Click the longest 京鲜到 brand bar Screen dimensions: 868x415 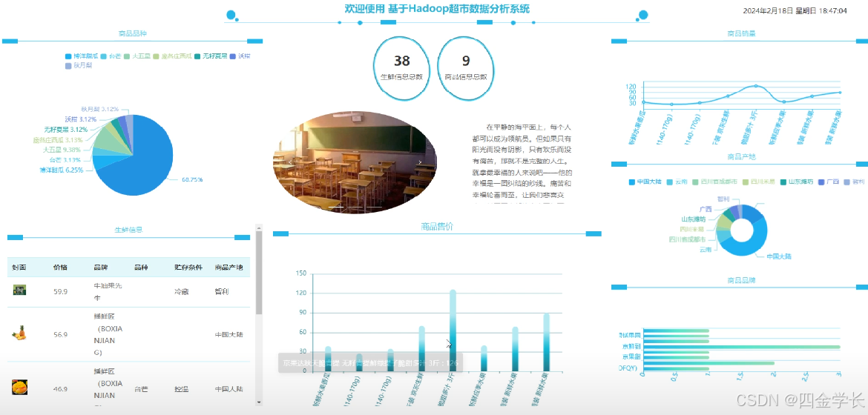[x=741, y=347]
